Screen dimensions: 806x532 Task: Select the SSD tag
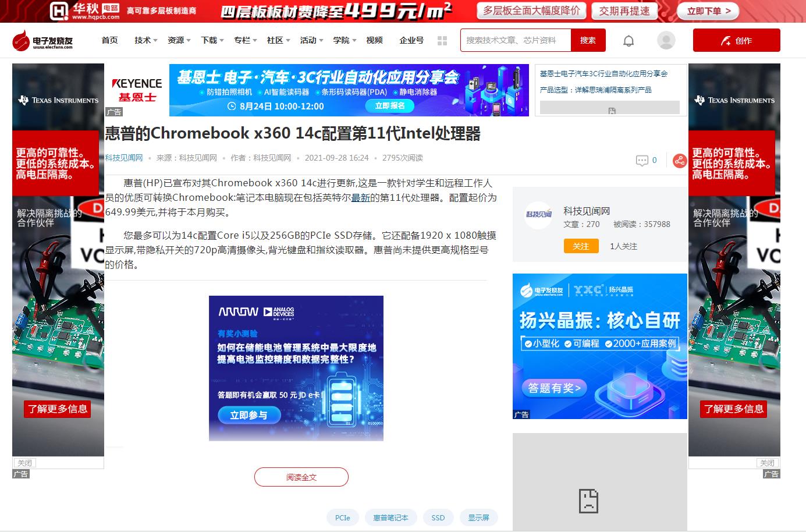click(x=438, y=517)
